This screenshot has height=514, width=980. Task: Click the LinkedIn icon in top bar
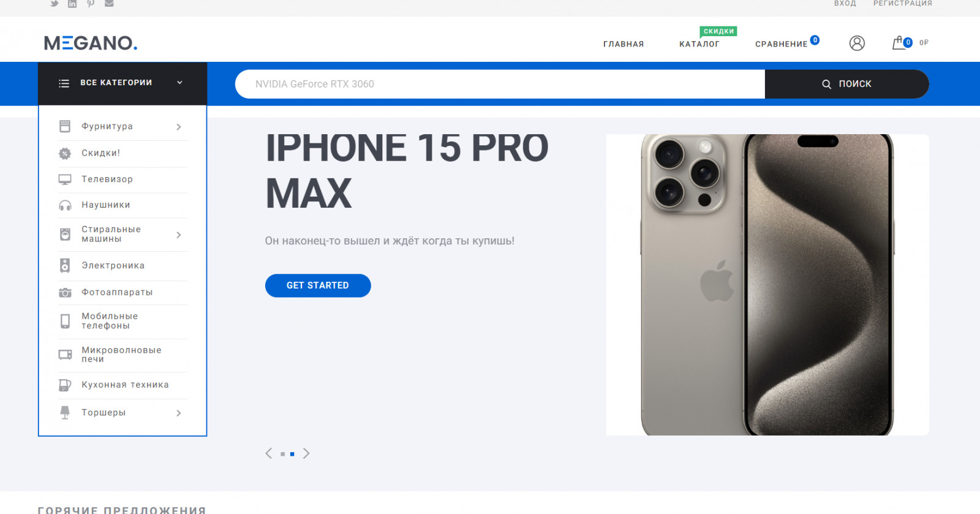[x=72, y=4]
